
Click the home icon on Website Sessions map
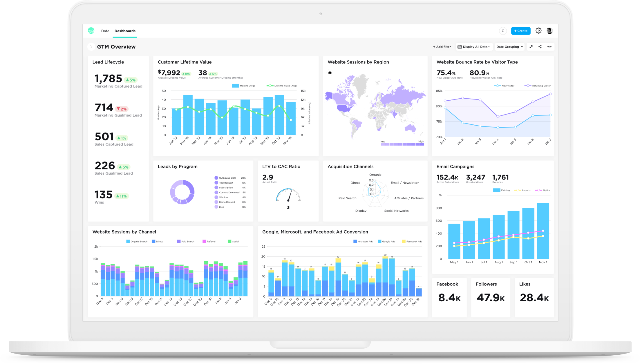coord(329,73)
